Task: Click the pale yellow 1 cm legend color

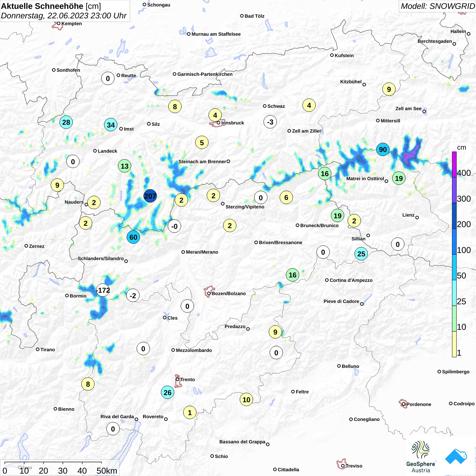Action: tap(454, 344)
